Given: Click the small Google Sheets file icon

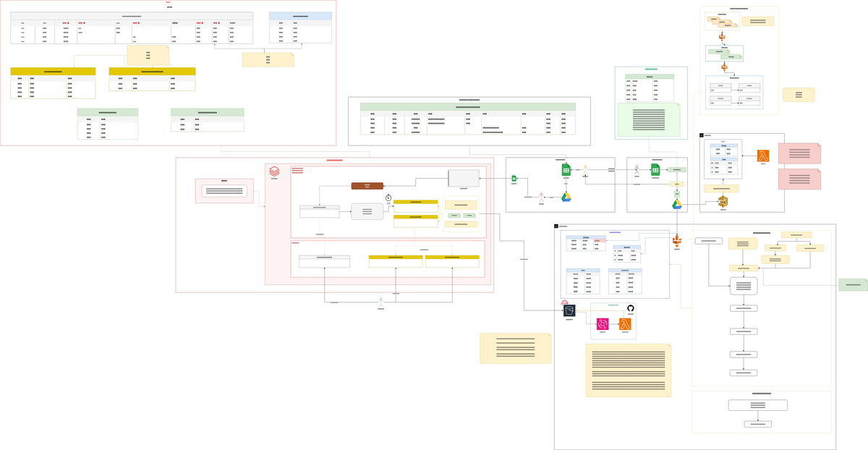Looking at the screenshot, I should pyautogui.click(x=514, y=178).
